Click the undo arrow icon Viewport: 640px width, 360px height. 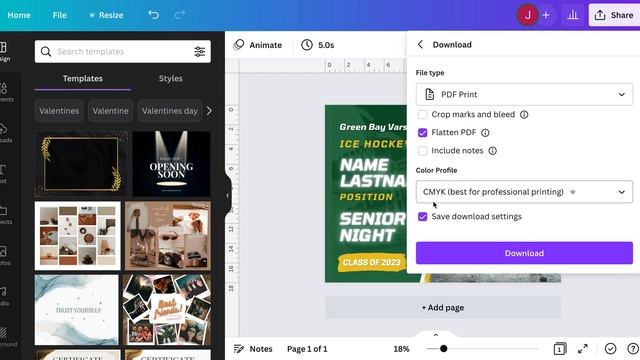coord(153,15)
